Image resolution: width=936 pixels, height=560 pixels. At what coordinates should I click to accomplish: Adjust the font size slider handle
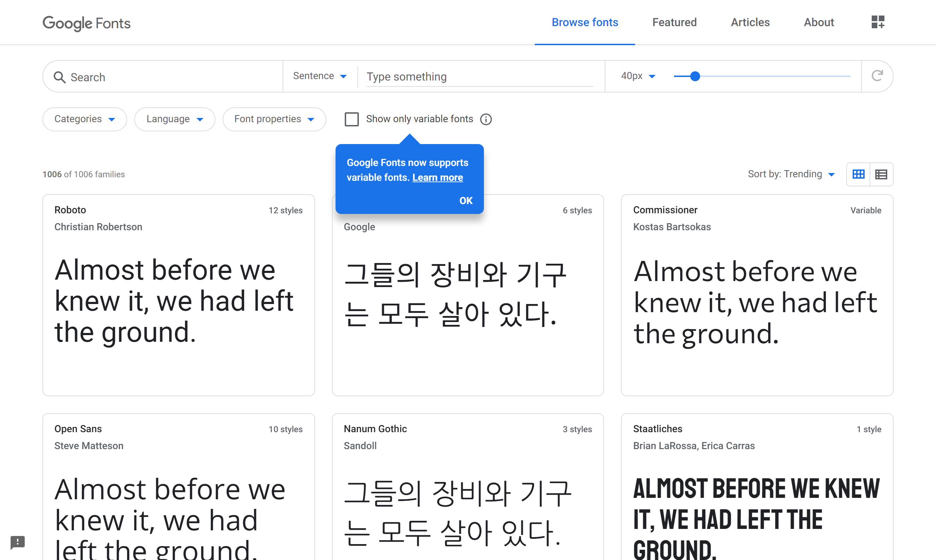pos(695,76)
